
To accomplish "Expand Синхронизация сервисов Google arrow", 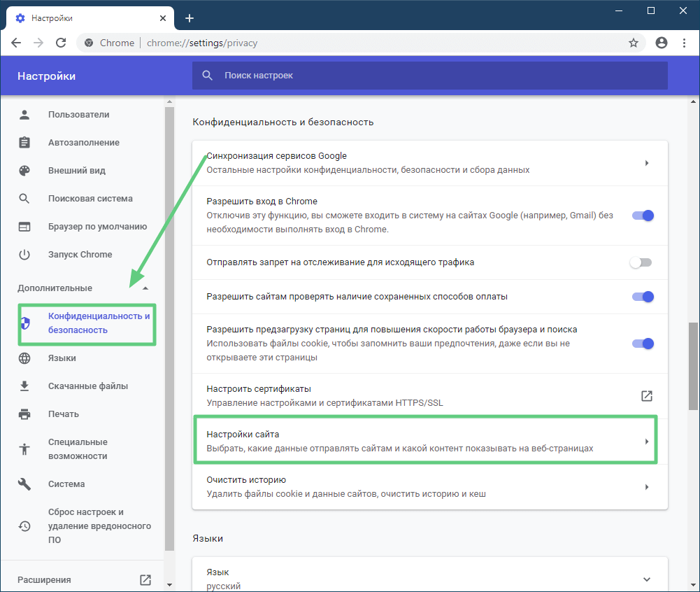I will click(x=647, y=163).
